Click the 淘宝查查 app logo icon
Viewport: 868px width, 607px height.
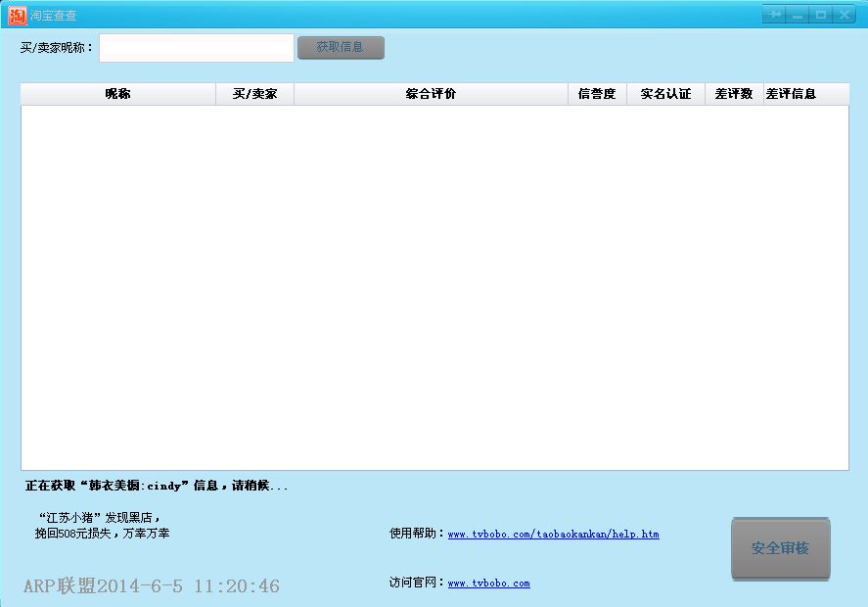[18, 16]
